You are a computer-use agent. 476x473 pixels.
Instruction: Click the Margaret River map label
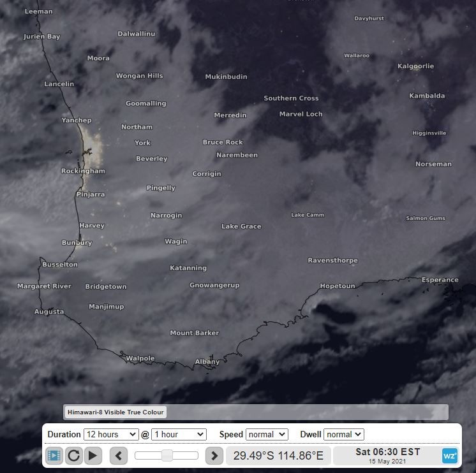[x=44, y=286]
